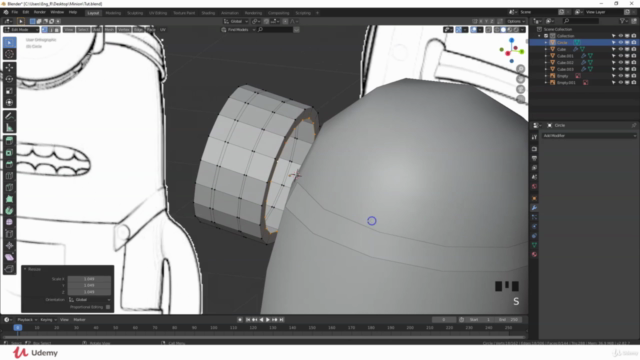
Task: Switch to the Modeling workspace tab
Action: pyautogui.click(x=113, y=13)
